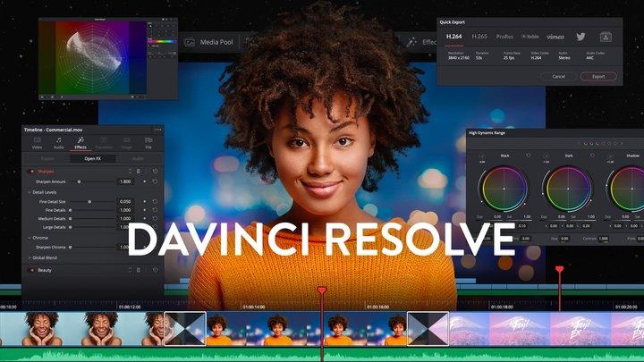Toggle the Beauty effect switch

click(32, 269)
